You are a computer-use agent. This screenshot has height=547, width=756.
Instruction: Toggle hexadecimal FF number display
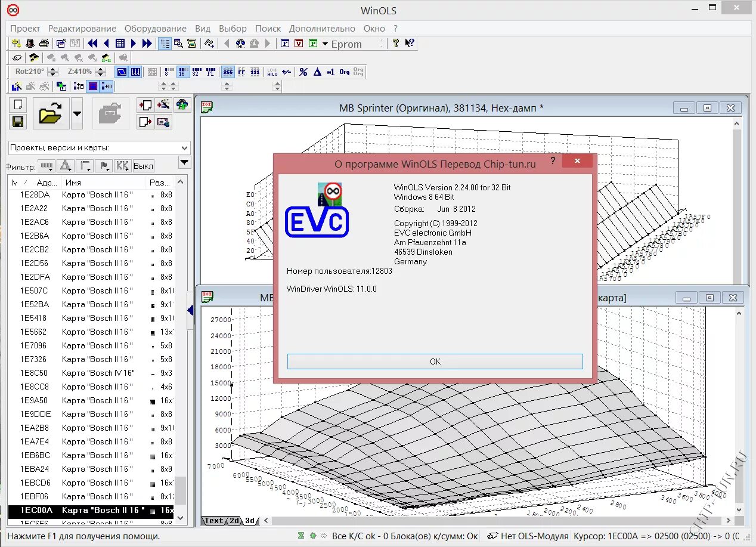tap(241, 72)
